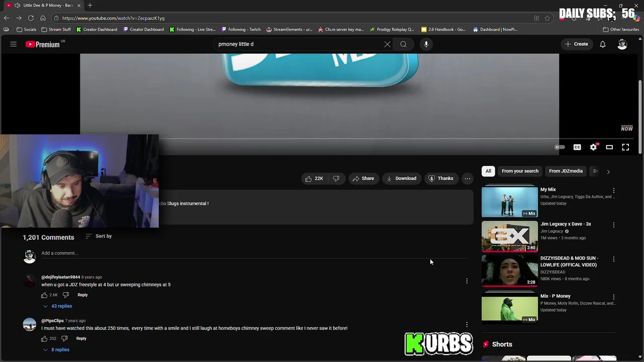Open the player settings gear
The height and width of the screenshot is (362, 644).
tap(594, 147)
